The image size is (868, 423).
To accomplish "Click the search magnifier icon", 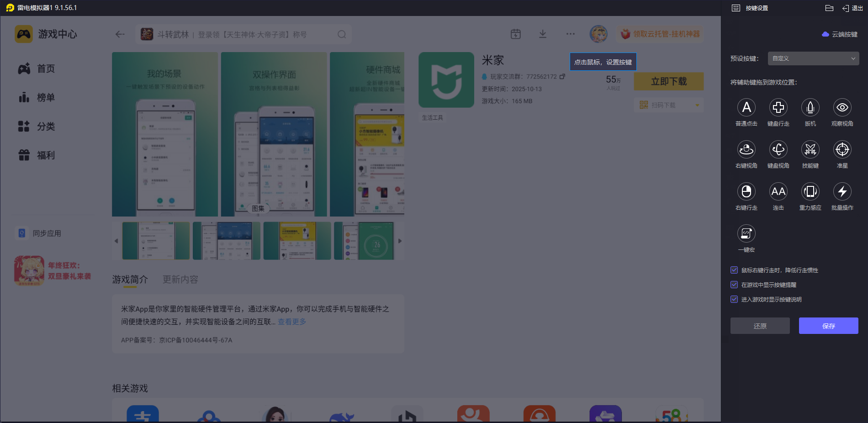I will point(342,34).
